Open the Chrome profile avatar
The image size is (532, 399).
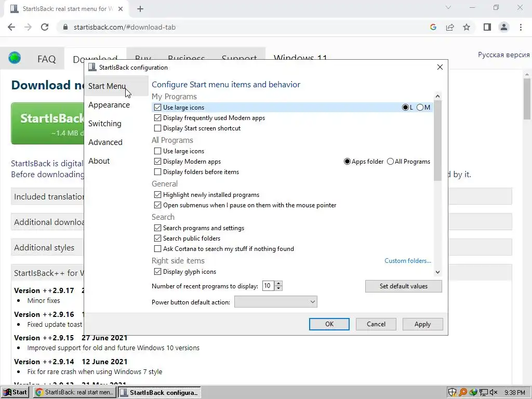pos(504,27)
